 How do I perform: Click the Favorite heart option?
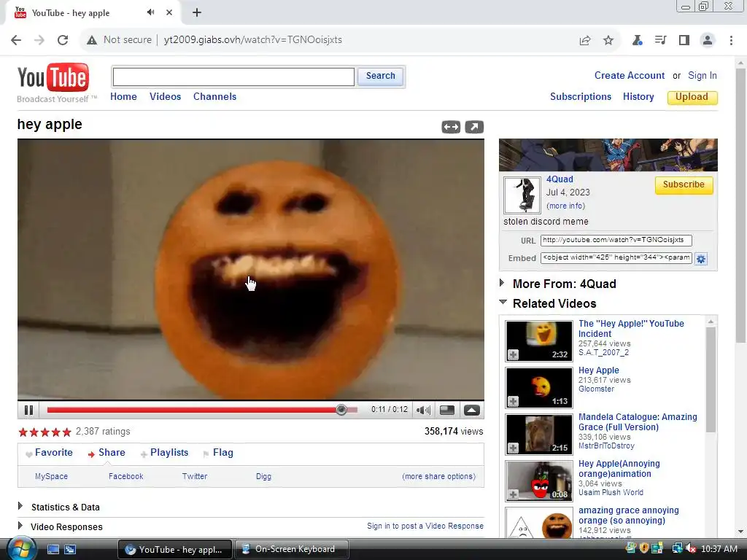[49, 452]
